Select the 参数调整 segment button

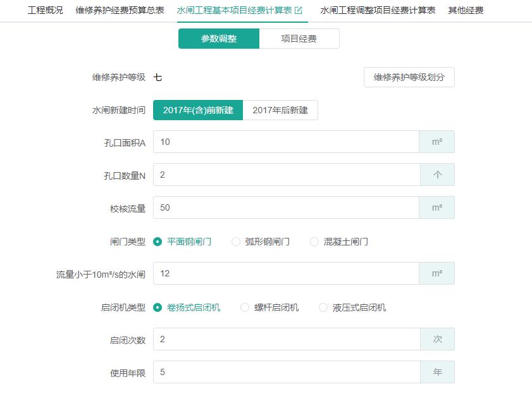click(x=219, y=39)
